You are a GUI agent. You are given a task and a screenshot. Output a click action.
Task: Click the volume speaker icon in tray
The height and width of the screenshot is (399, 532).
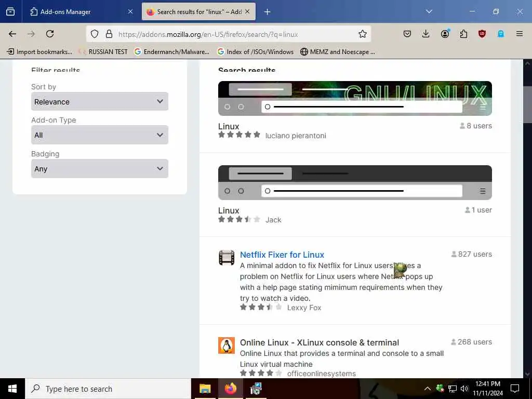tap(464, 389)
